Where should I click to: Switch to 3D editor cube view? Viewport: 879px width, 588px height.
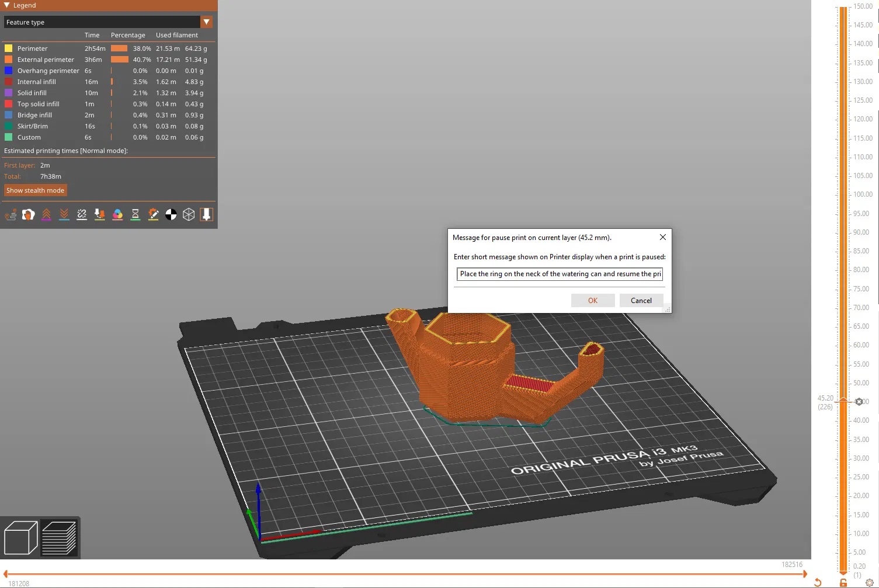click(20, 538)
